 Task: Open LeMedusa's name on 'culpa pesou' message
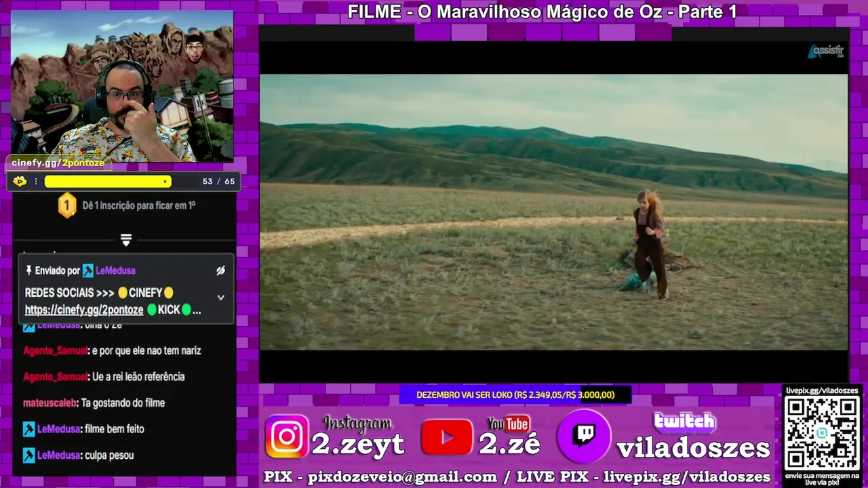click(x=58, y=455)
